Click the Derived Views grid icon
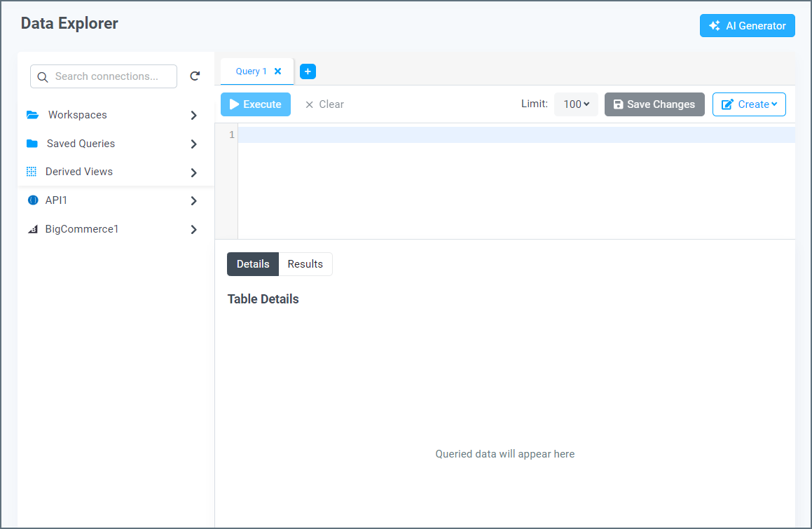The image size is (812, 529). pyautogui.click(x=32, y=172)
